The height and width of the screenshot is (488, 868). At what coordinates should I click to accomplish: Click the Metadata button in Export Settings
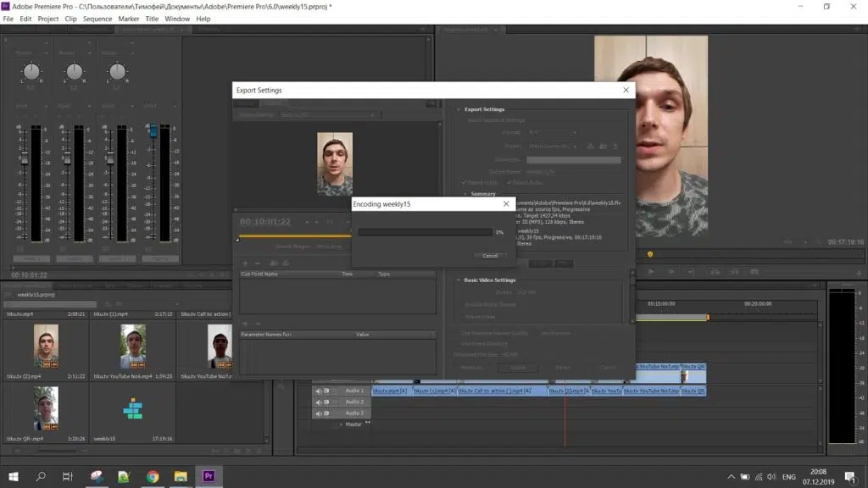click(472, 368)
